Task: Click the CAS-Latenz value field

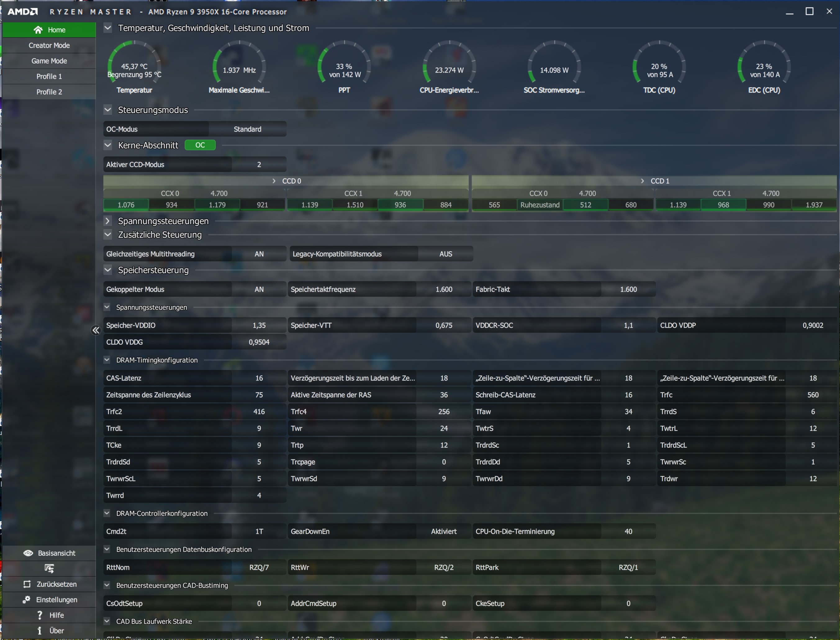Action: pyautogui.click(x=259, y=378)
